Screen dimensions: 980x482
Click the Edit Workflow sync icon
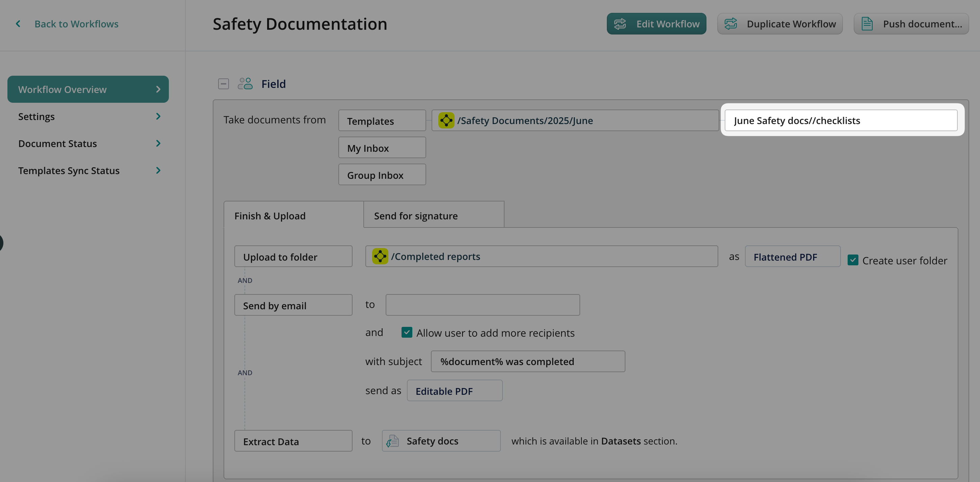click(620, 24)
